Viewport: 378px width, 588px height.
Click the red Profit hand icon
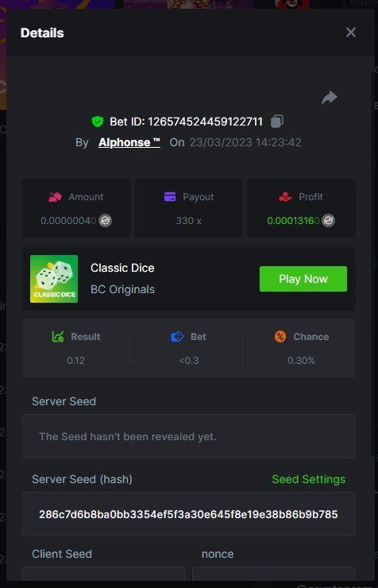285,196
